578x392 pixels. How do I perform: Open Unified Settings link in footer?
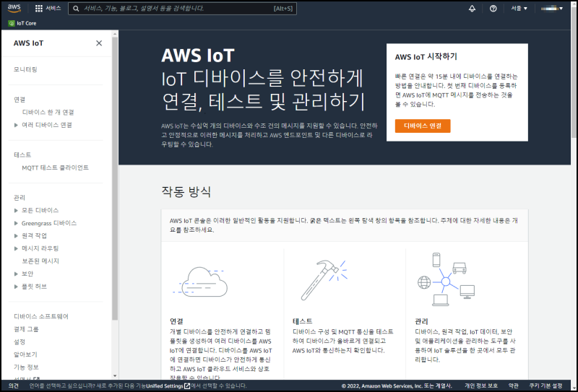(x=165, y=386)
